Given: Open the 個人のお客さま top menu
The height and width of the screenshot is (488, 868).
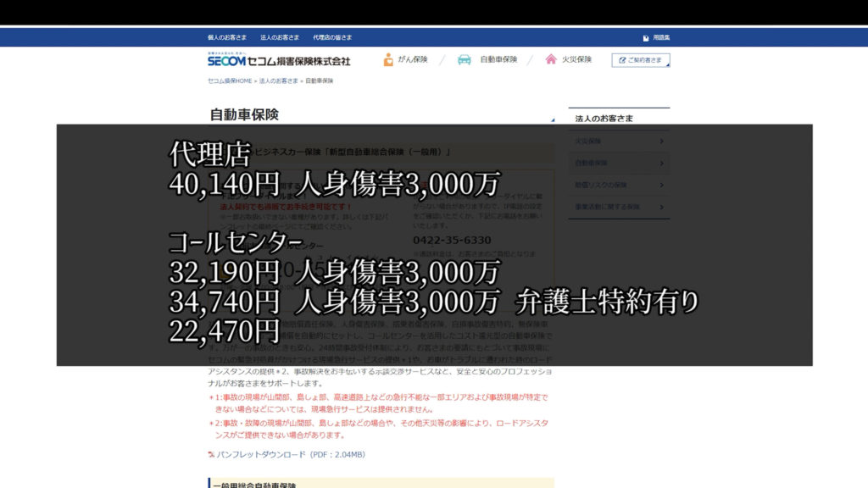Looking at the screenshot, I should 227,38.
